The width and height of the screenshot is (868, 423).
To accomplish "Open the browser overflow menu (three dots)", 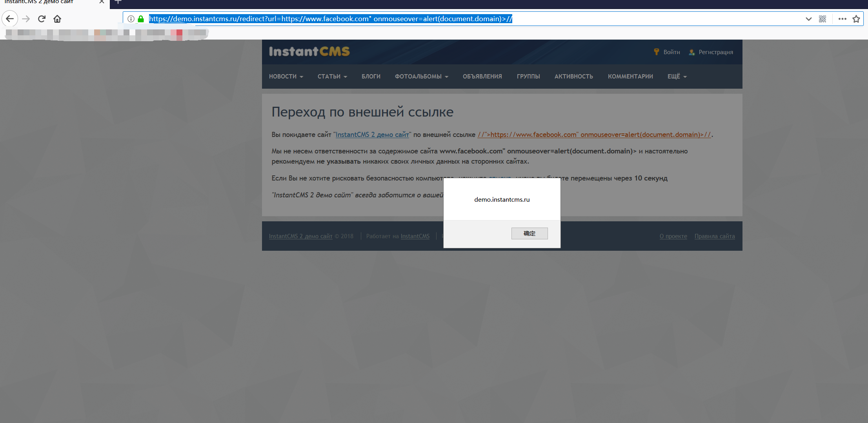I will coord(843,18).
